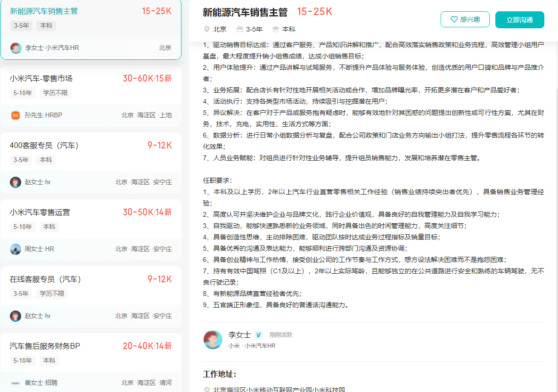558x392 pixels.
Task: Click 工作地址 heading
Action: (220, 374)
